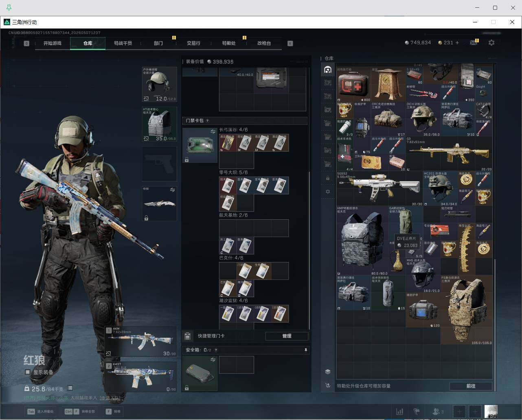Screen dimensions: 522x420
Task: Select the SG552 rifle in warehouse
Action: [379, 188]
